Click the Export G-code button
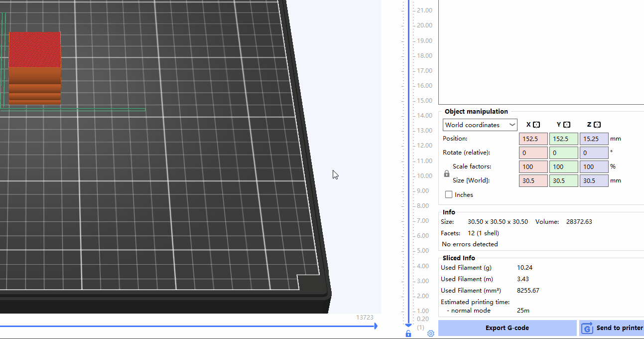Viewport: 644px width, 339px height. (x=507, y=328)
